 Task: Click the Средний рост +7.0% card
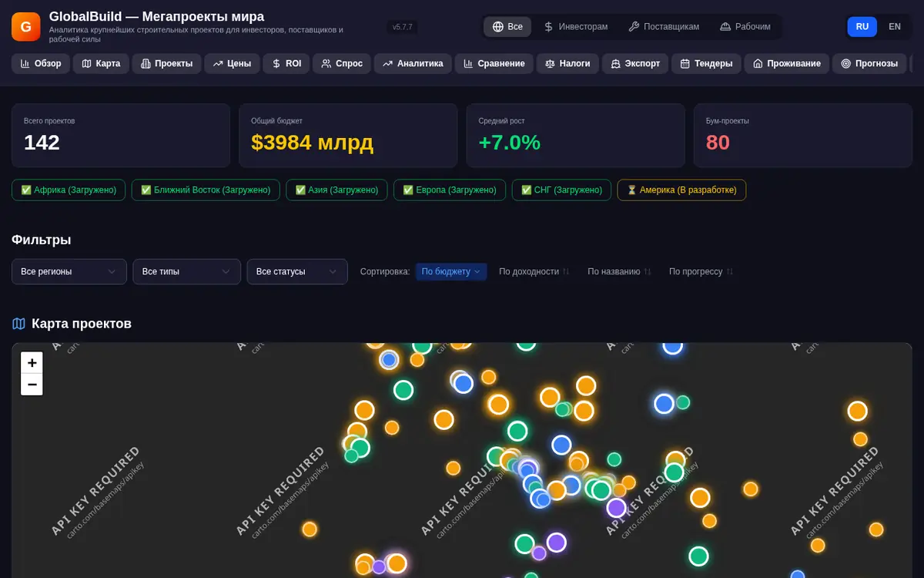[x=575, y=136]
